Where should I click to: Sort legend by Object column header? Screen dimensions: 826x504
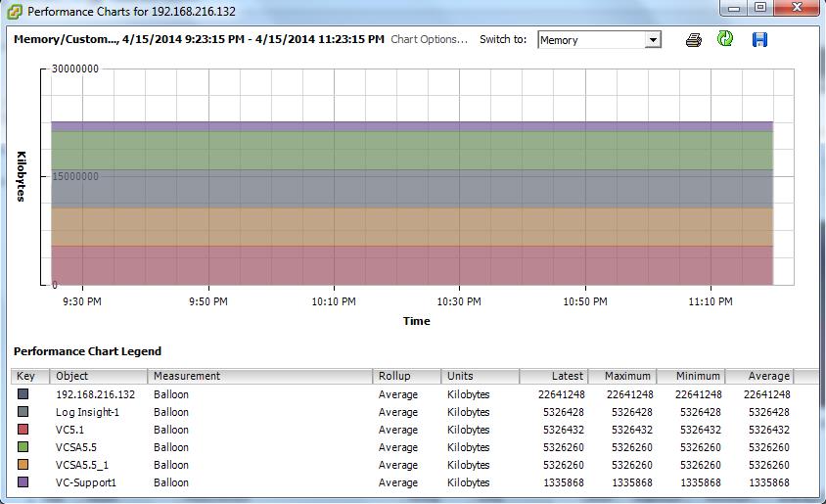pyautogui.click(x=99, y=376)
